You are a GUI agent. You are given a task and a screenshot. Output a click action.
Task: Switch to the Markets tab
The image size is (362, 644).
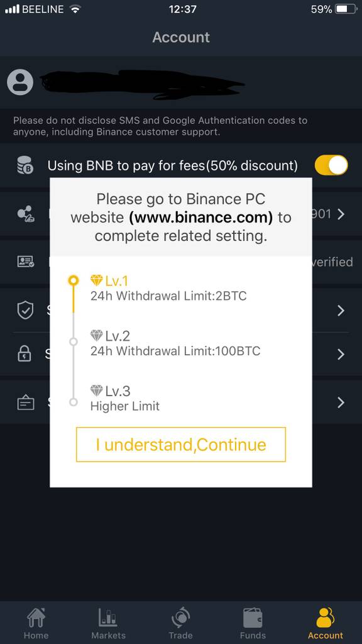[x=108, y=623]
